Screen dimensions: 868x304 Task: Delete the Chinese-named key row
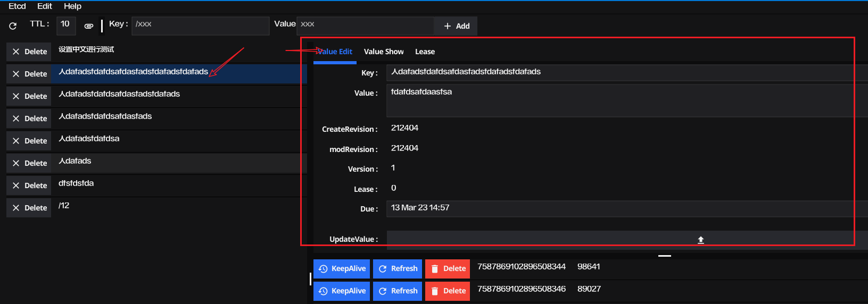29,52
